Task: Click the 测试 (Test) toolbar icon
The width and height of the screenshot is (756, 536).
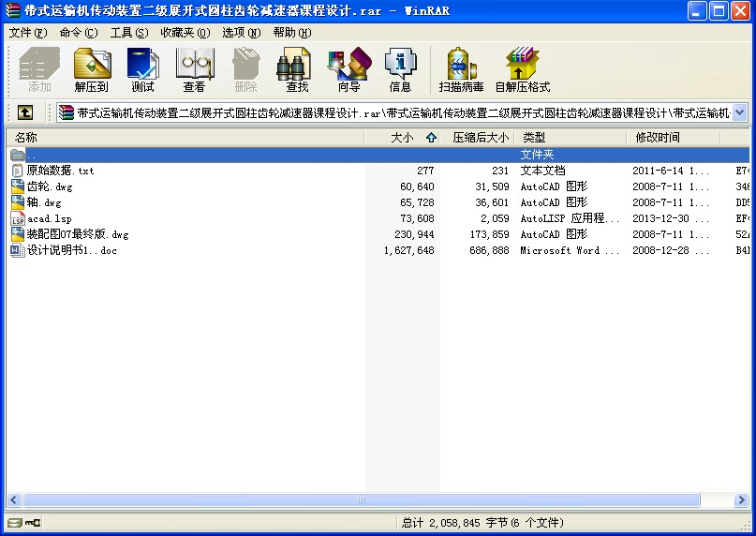Action: [x=143, y=70]
